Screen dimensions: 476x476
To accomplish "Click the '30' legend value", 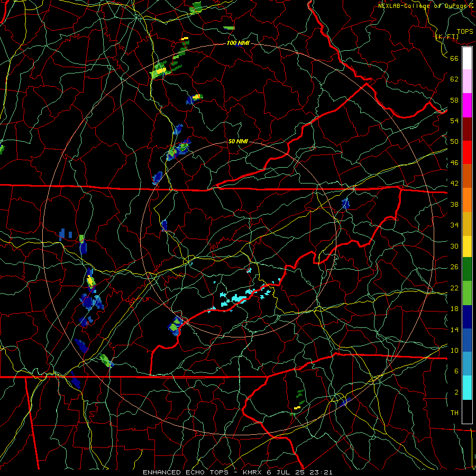I will (x=454, y=246).
